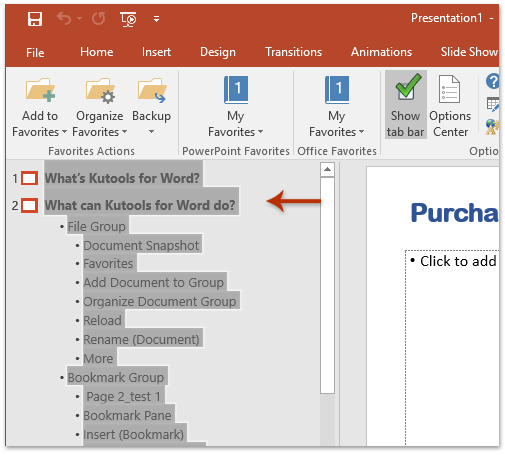Screen dimensions: 505x455
Task: Click the blue Help question mark icon
Action: pos(492,81)
